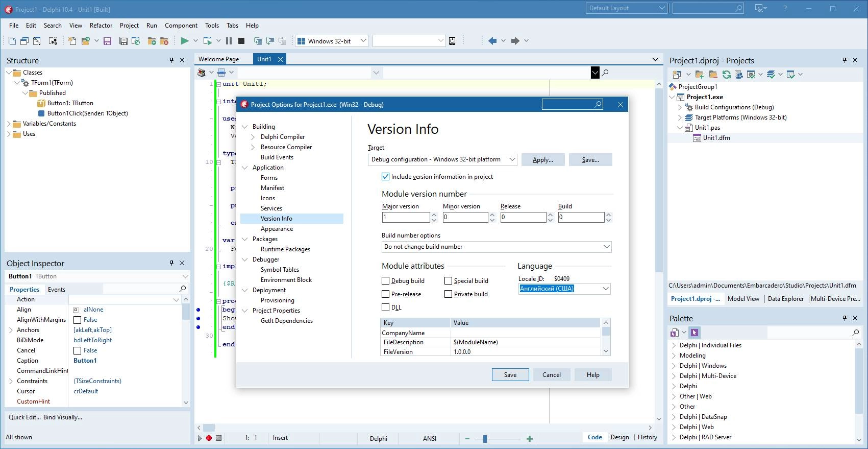Pin the Structure panel
This screenshot has height=449, width=868.
pyautogui.click(x=171, y=60)
